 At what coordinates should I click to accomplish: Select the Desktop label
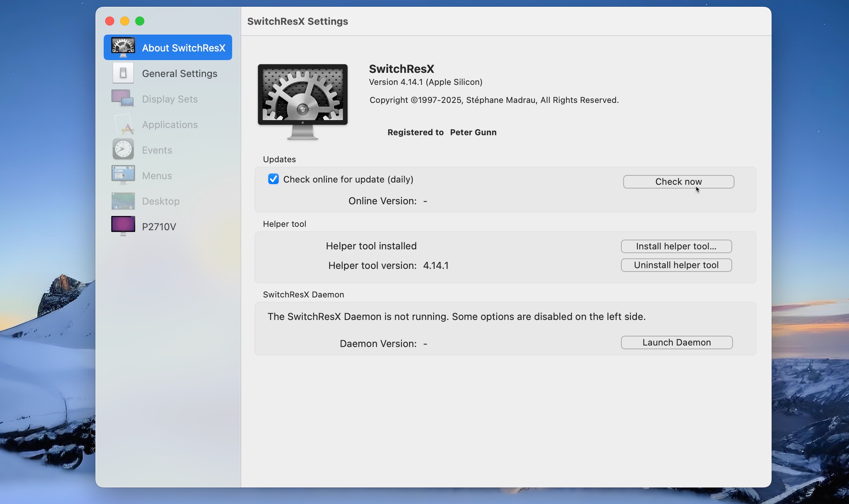pos(161,201)
